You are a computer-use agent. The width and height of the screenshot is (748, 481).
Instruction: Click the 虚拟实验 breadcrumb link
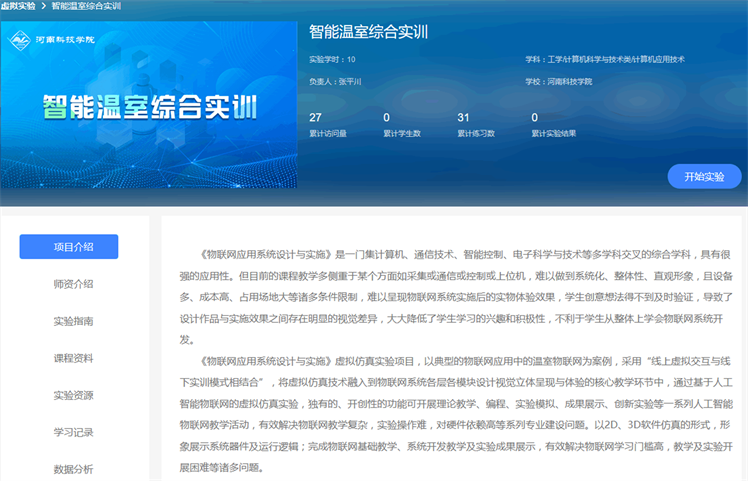(x=18, y=6)
